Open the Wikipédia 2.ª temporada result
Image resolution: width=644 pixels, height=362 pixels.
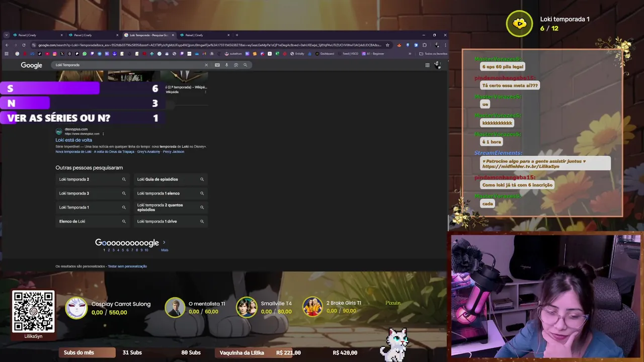[x=186, y=87]
